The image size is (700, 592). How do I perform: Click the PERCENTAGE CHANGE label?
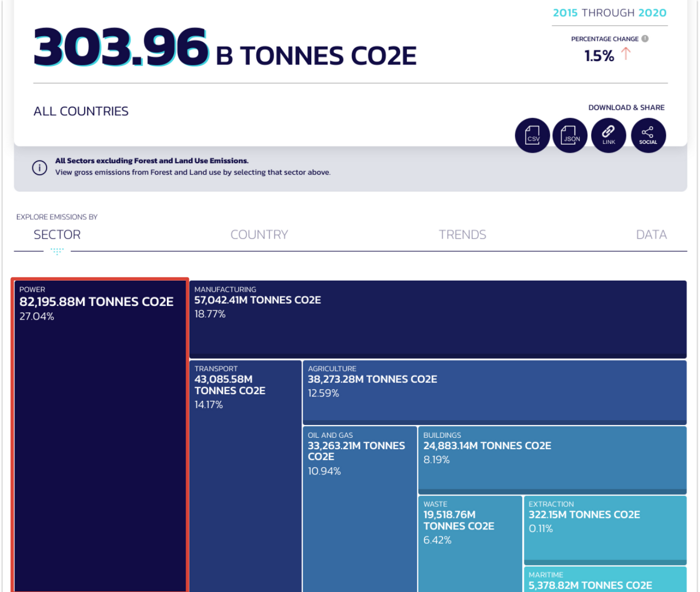click(x=605, y=39)
